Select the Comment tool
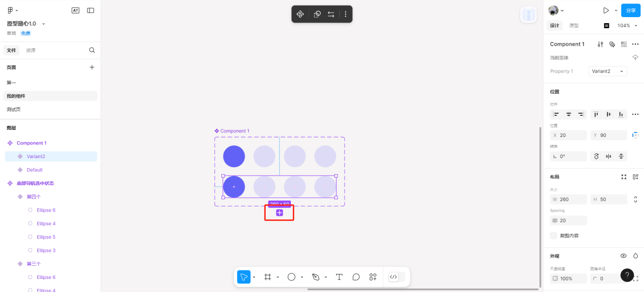Screen dimensions: 644x292 click(x=356, y=277)
